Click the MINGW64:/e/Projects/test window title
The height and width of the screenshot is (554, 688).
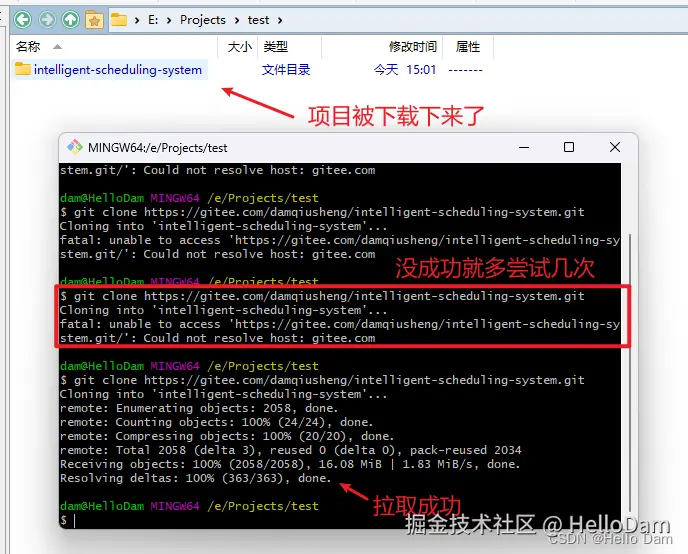coord(158,148)
